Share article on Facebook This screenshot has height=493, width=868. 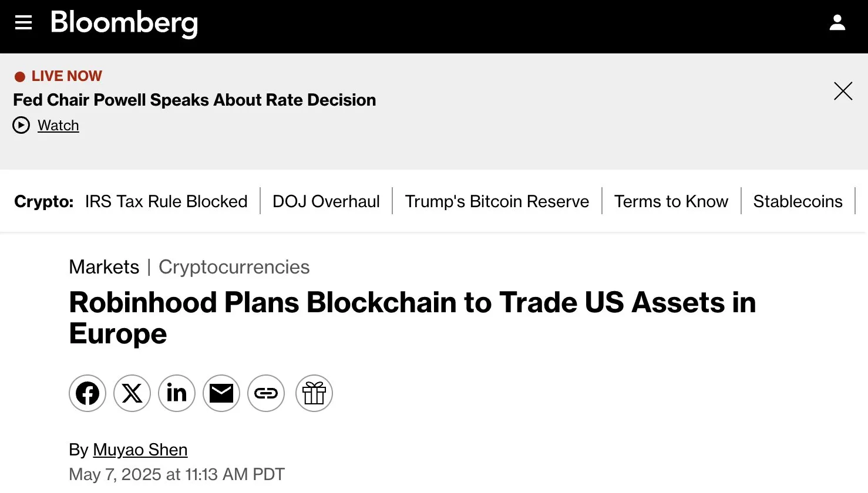[x=88, y=393]
